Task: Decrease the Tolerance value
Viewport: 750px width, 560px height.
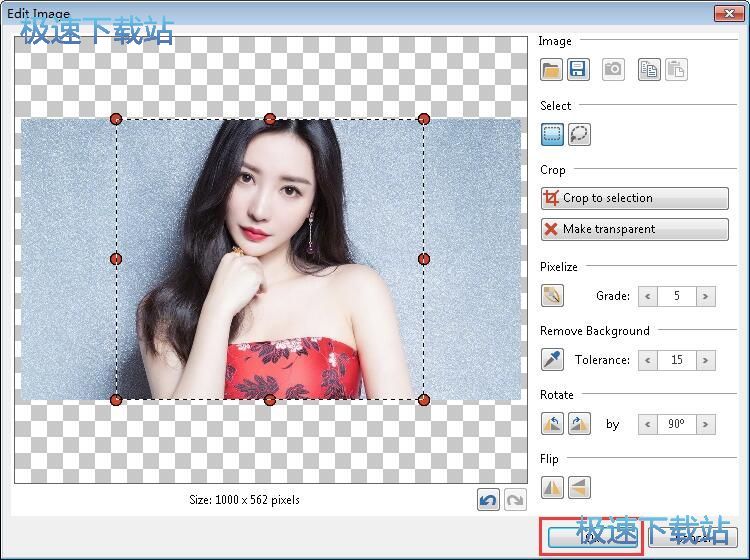Action: pos(648,360)
